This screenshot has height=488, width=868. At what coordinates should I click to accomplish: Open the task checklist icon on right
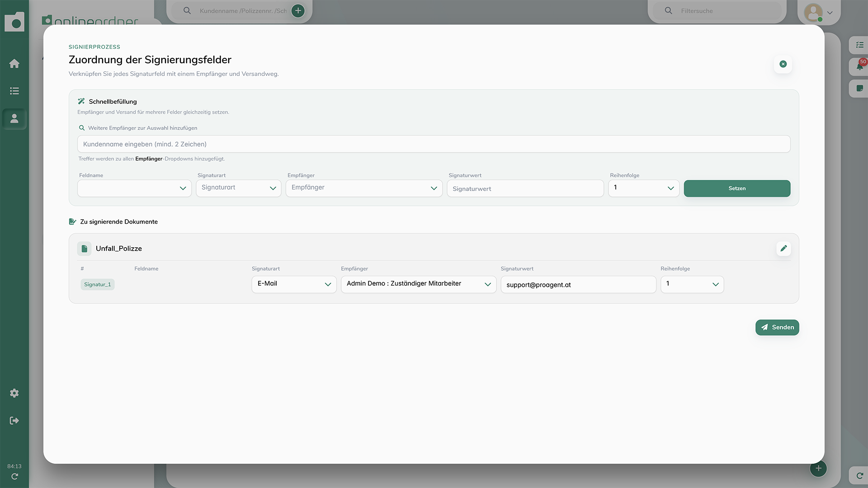click(859, 45)
